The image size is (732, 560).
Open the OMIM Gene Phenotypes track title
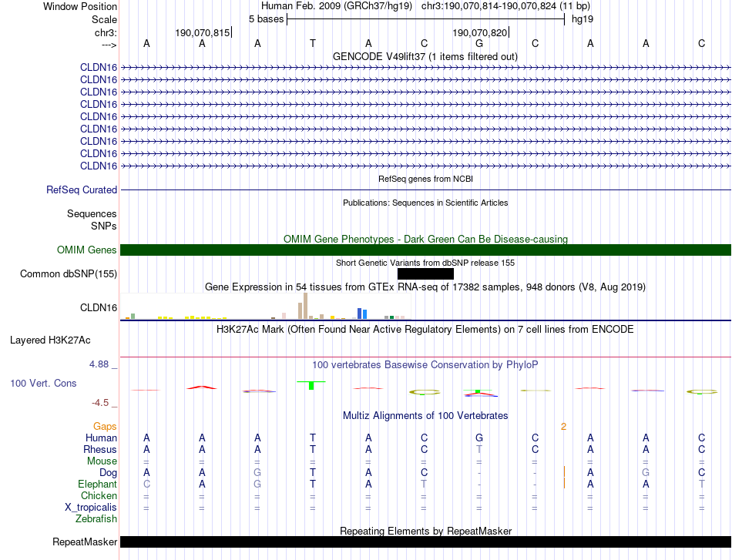pos(425,239)
